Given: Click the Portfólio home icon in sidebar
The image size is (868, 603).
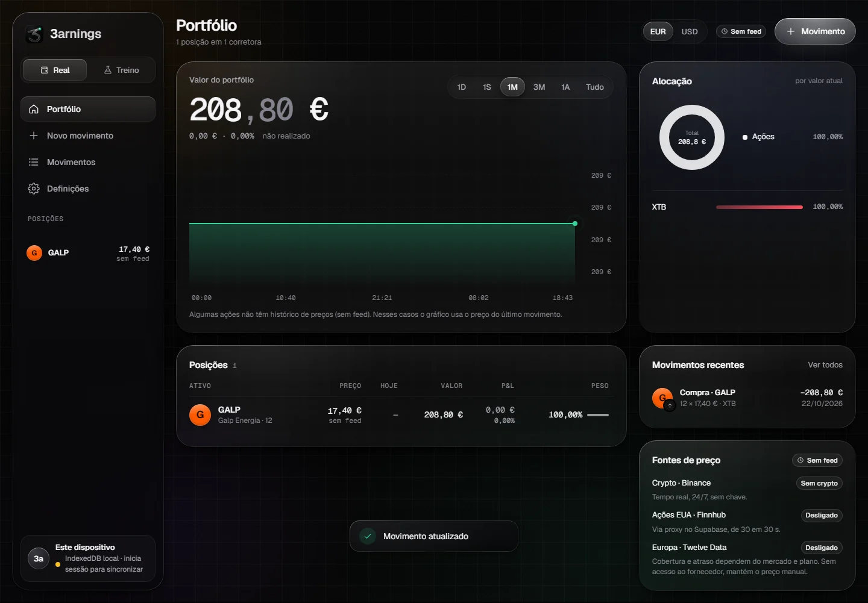Looking at the screenshot, I should pyautogui.click(x=34, y=109).
